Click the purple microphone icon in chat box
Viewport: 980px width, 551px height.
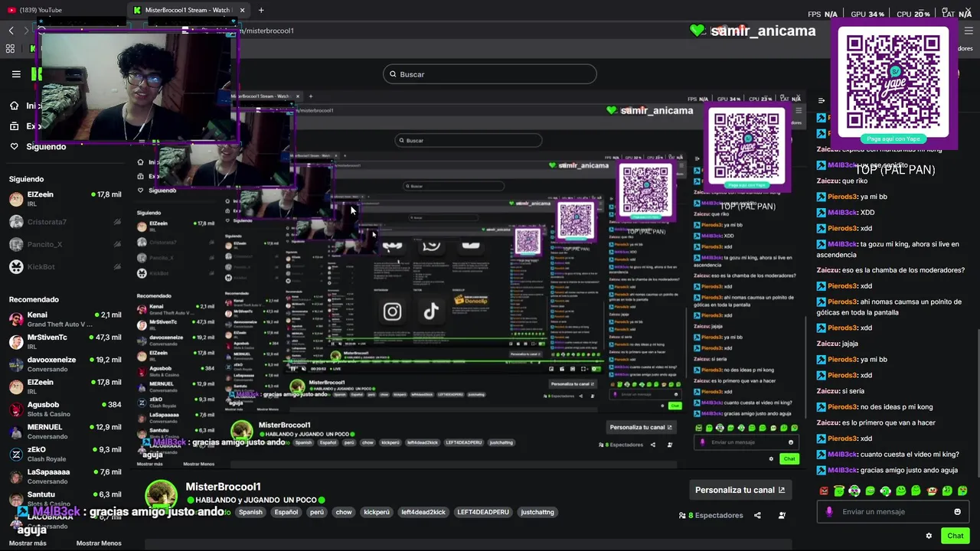tap(829, 512)
